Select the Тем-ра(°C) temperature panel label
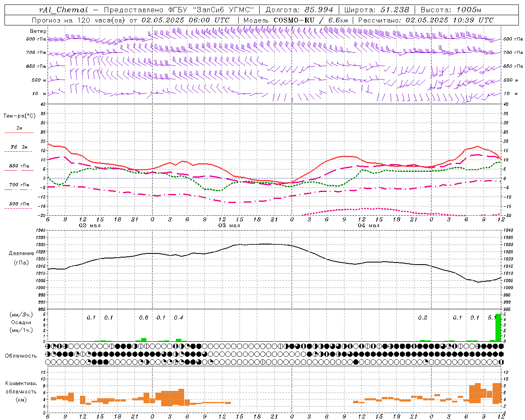Screen dimensions: 525x420 19,116
